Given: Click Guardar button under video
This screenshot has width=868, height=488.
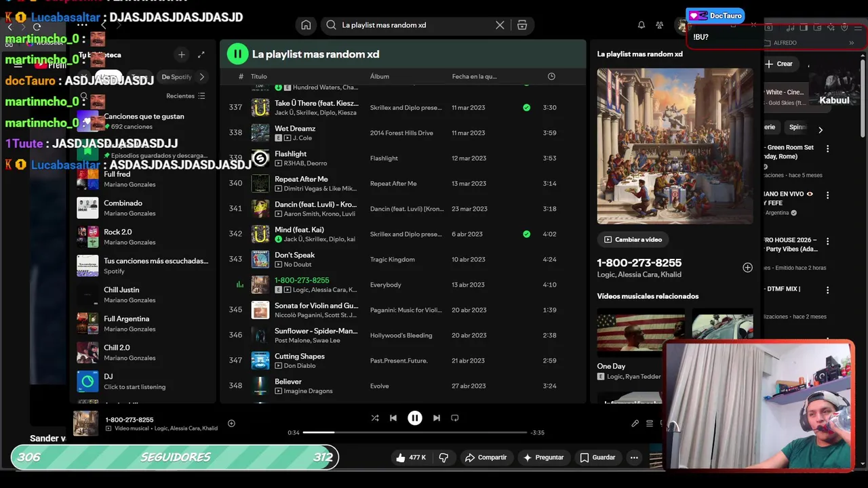Looking at the screenshot, I should click(x=597, y=457).
